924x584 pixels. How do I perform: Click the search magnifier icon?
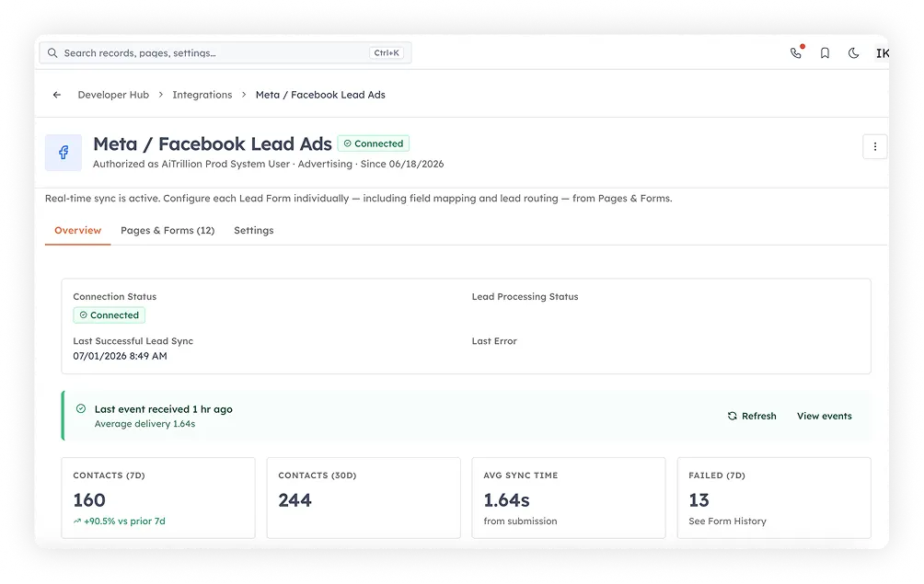click(x=52, y=53)
